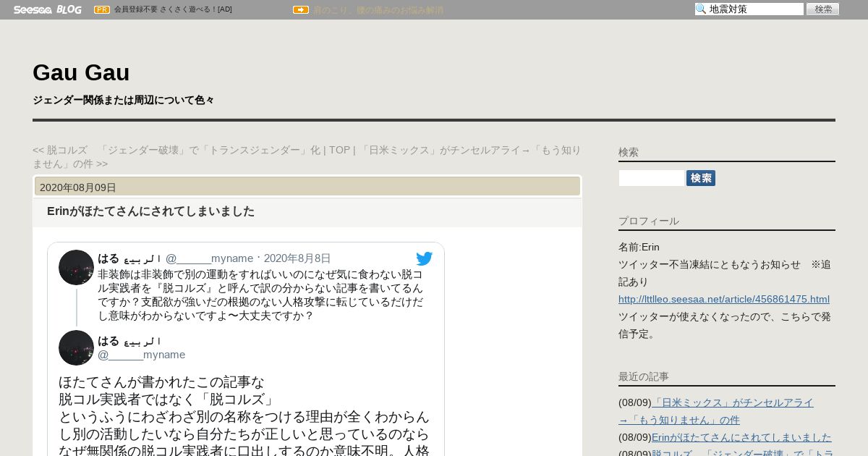Open the tweet date 2020年8月8日
Image resolution: width=868 pixels, height=456 pixels.
coord(297,258)
